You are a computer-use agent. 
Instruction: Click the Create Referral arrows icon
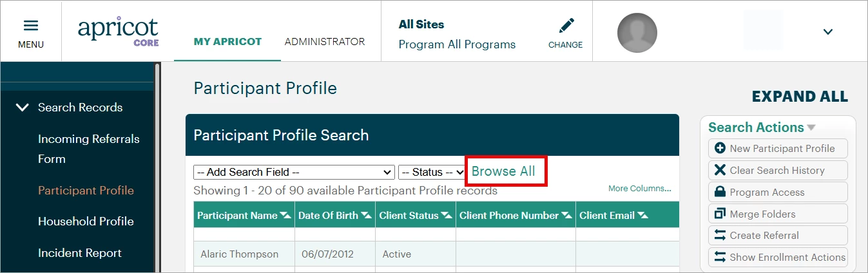(x=720, y=236)
